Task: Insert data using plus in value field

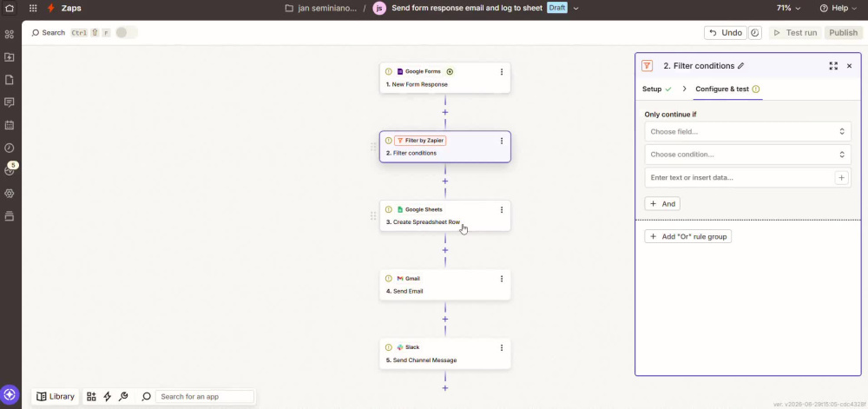Action: (841, 178)
